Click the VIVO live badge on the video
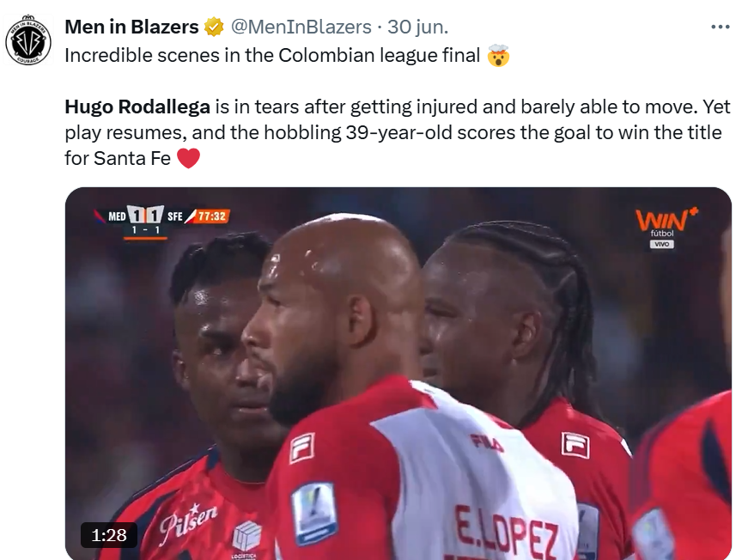748x560 pixels. [661, 244]
